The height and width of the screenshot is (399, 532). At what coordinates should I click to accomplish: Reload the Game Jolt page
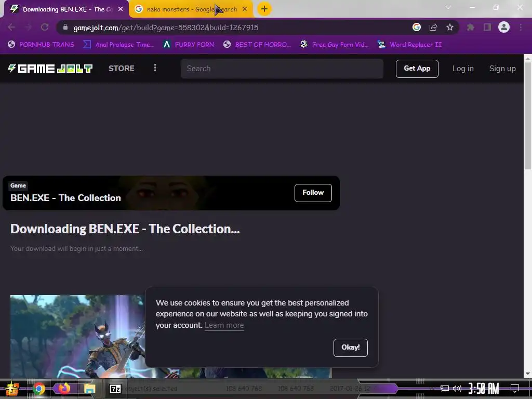pyautogui.click(x=45, y=27)
